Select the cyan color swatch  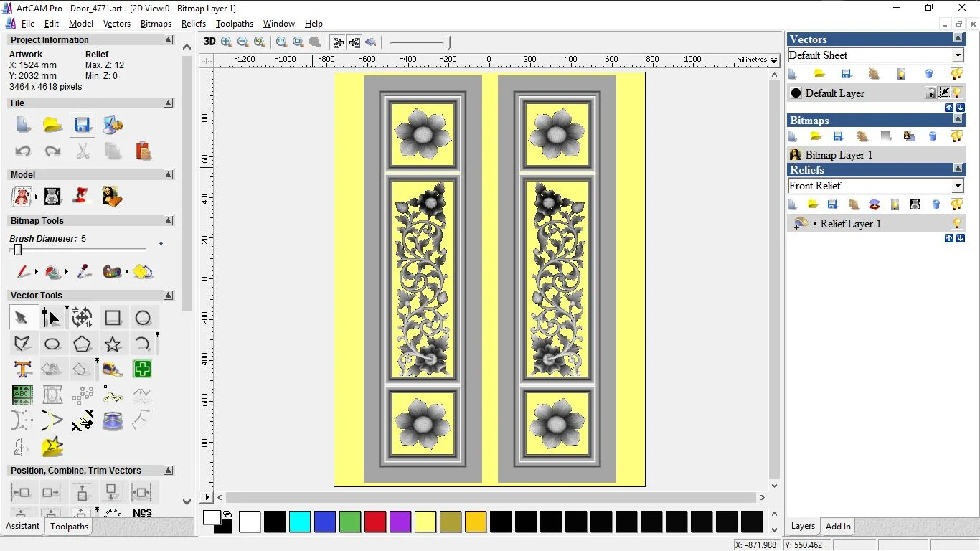pos(300,522)
